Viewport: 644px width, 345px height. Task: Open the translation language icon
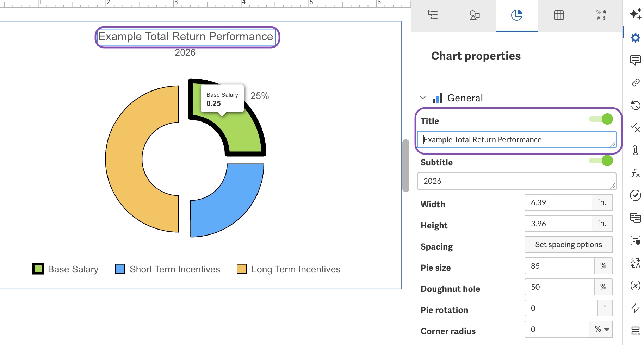[x=636, y=263]
